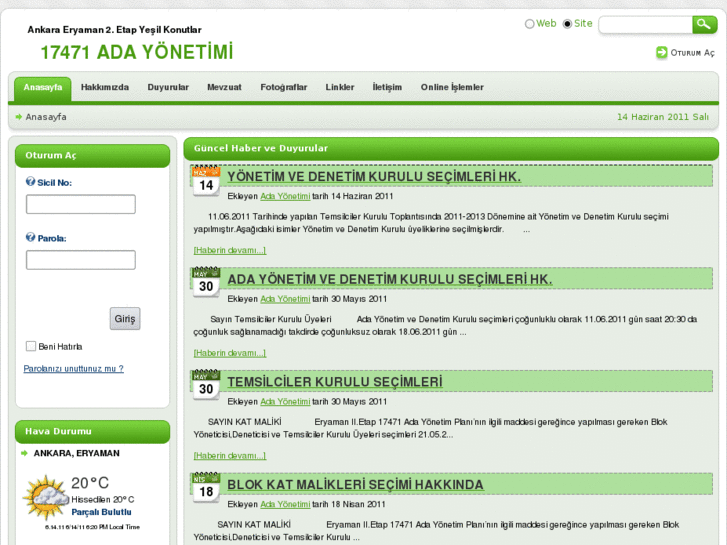Click the Giriş login button

(x=125, y=319)
